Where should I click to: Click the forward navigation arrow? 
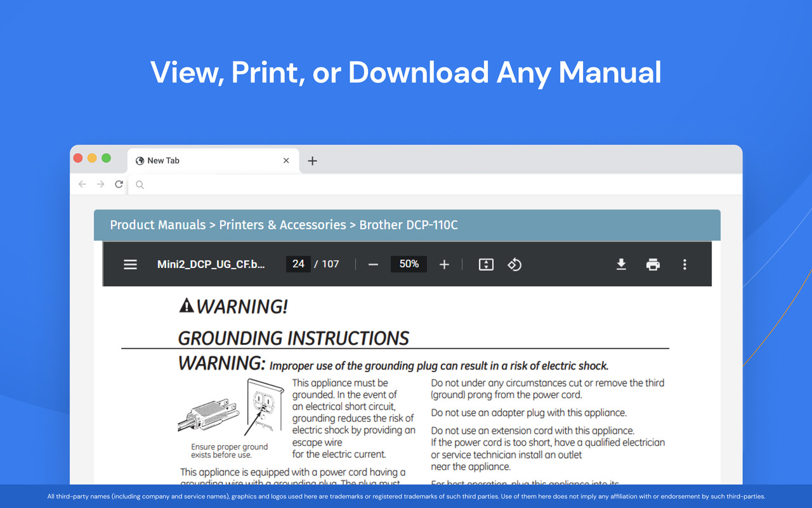pyautogui.click(x=100, y=184)
